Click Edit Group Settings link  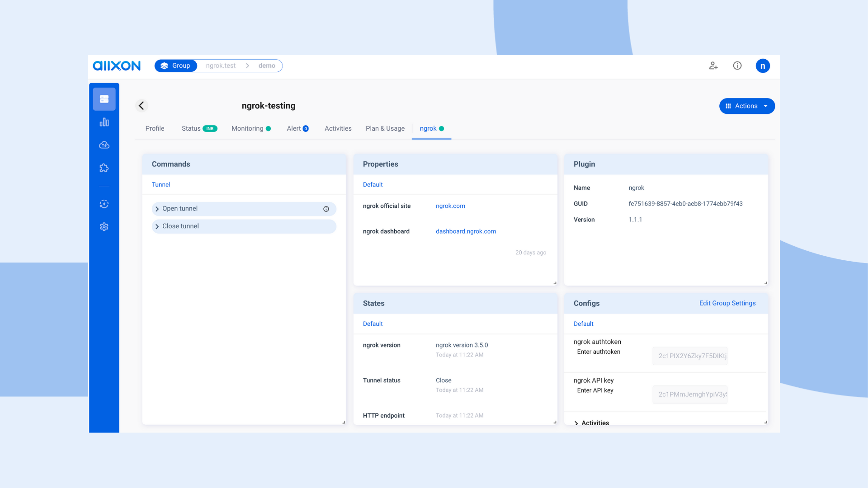(x=727, y=303)
